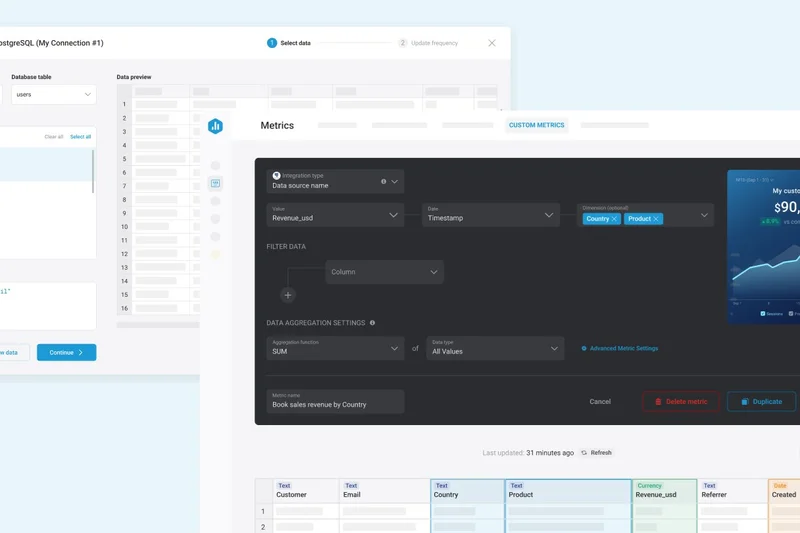
Task: Click the refresh icon next to Last updated
Action: point(584,453)
